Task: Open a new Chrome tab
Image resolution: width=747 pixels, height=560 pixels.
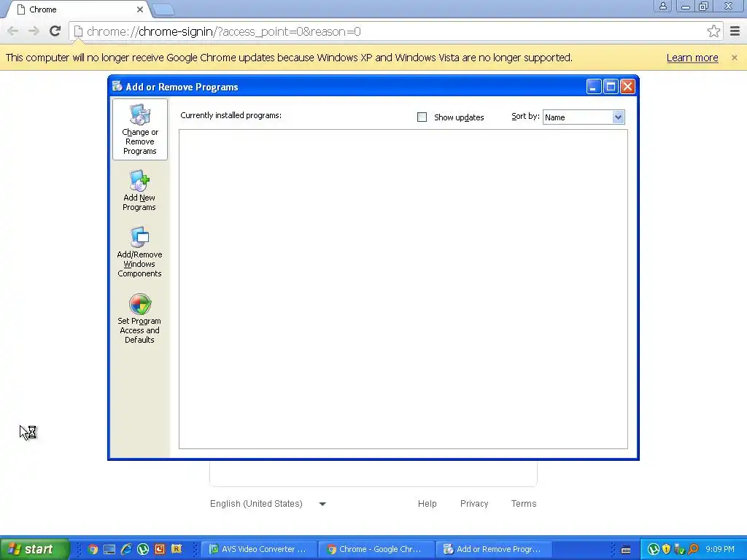Action: [163, 9]
